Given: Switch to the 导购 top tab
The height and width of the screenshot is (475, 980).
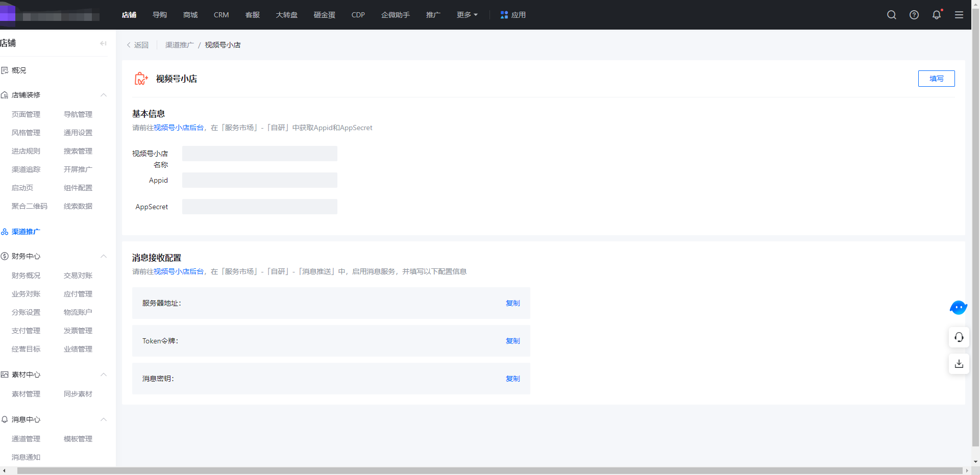Looking at the screenshot, I should point(160,15).
